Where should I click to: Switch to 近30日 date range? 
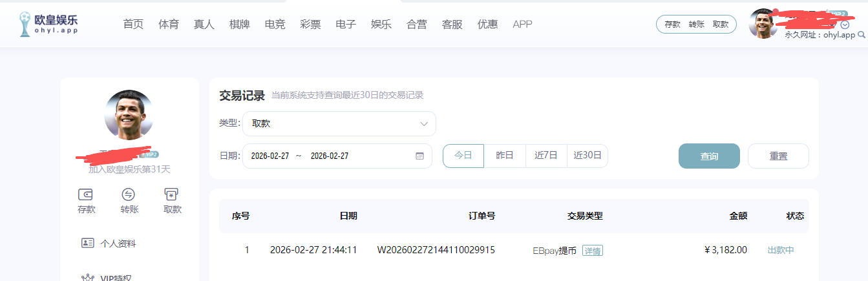tap(587, 156)
